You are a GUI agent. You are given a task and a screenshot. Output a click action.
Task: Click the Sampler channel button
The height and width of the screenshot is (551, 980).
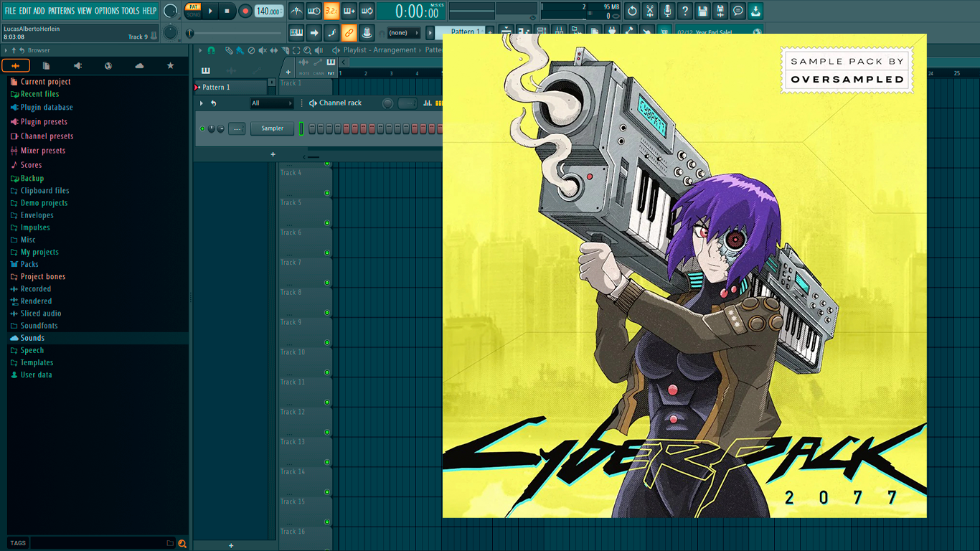coord(272,128)
